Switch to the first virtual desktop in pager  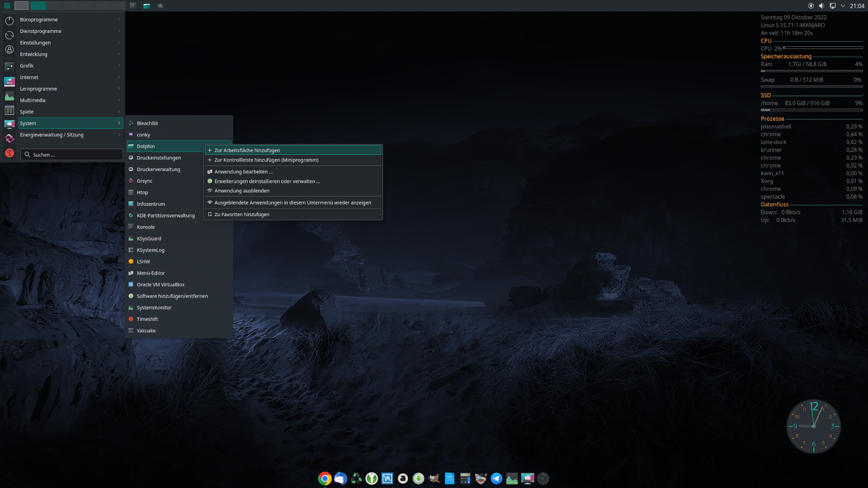(x=21, y=6)
